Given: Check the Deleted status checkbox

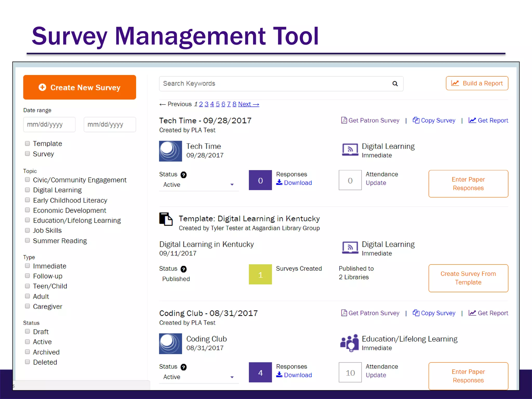Looking at the screenshot, I should point(27,362).
